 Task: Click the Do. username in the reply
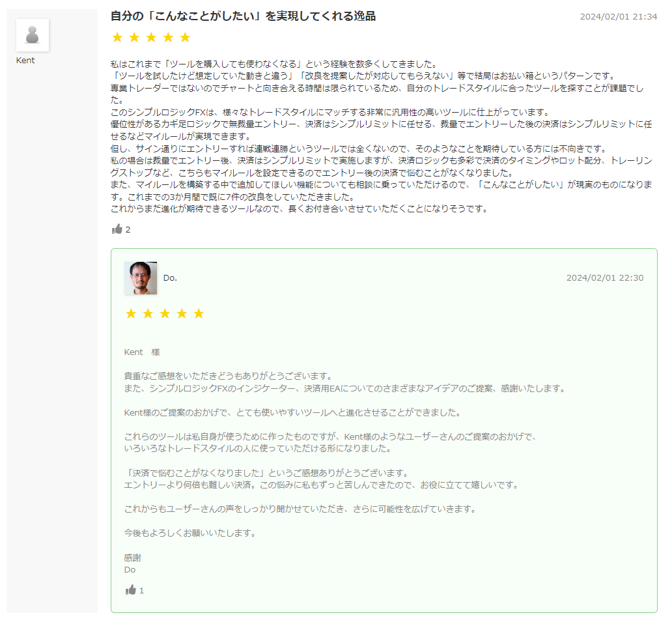(170, 277)
